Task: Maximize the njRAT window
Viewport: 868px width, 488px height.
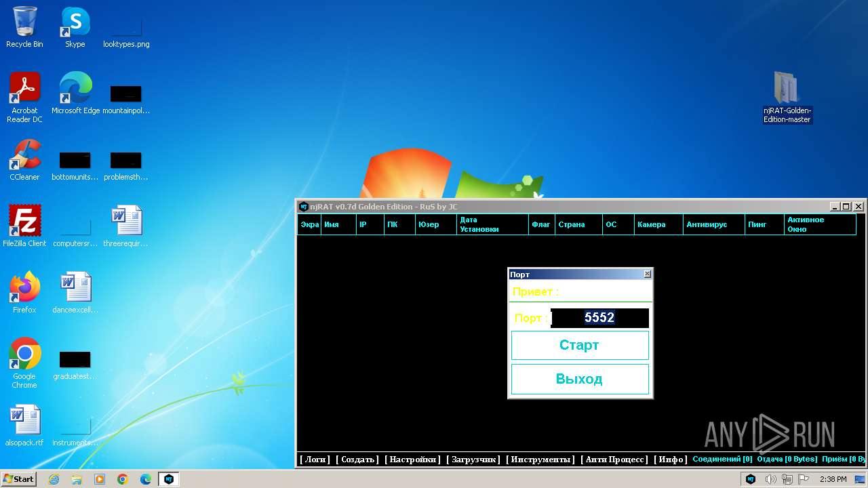Action: coord(846,206)
